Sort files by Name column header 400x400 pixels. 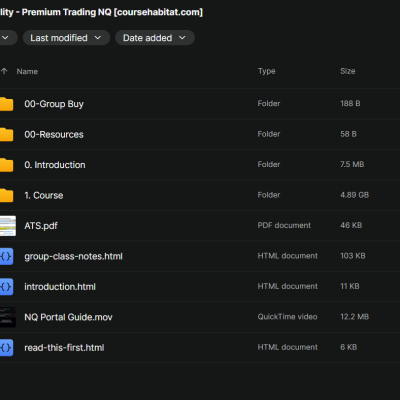tap(27, 71)
